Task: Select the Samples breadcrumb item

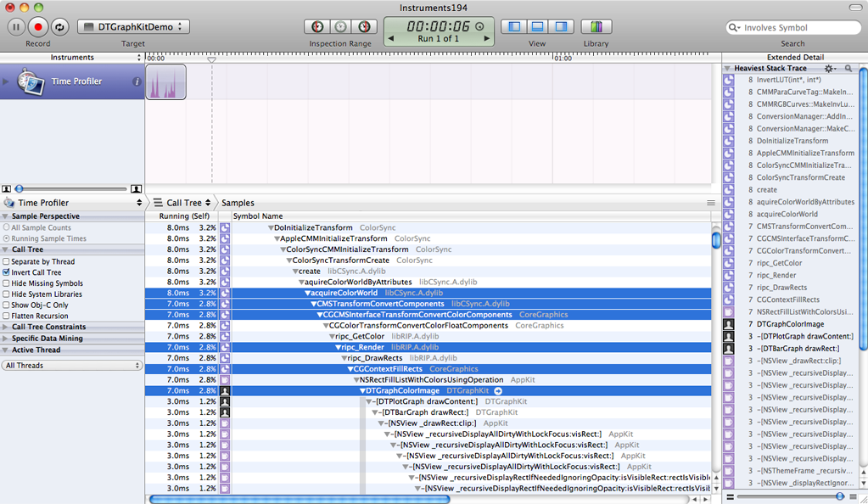Action: tap(238, 203)
